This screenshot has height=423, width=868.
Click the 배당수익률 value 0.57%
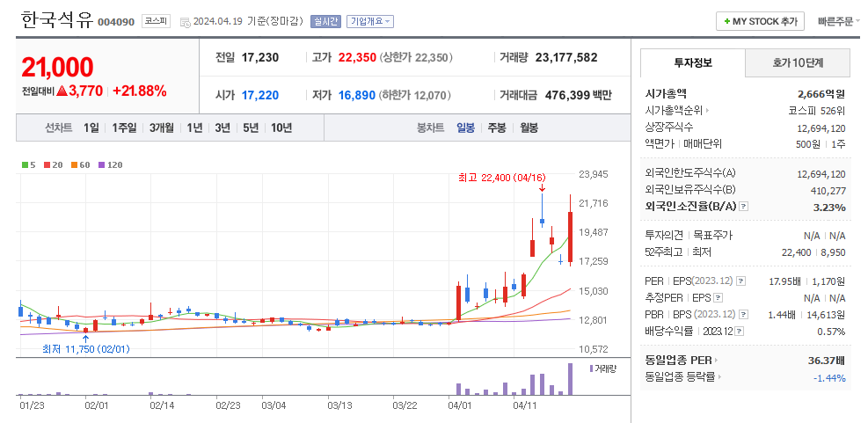pyautogui.click(x=831, y=332)
